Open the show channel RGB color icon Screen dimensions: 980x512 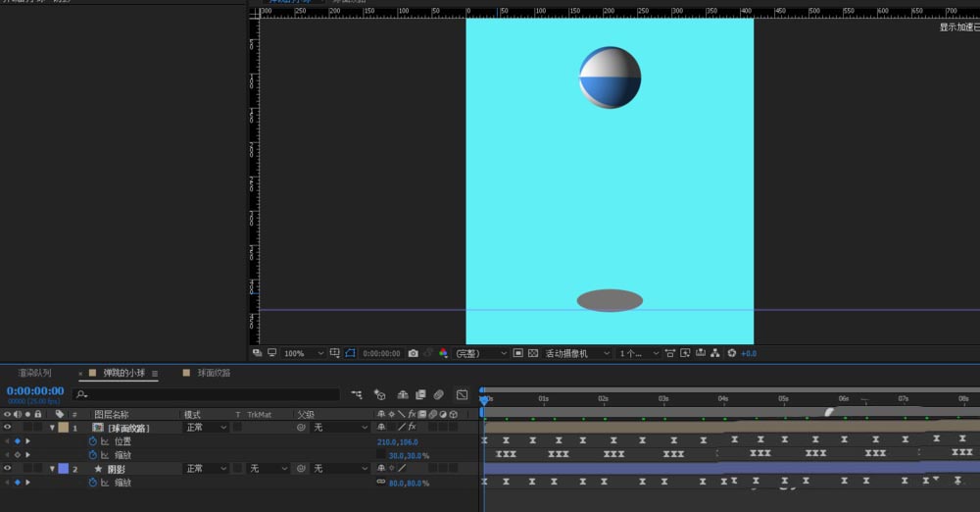443,354
